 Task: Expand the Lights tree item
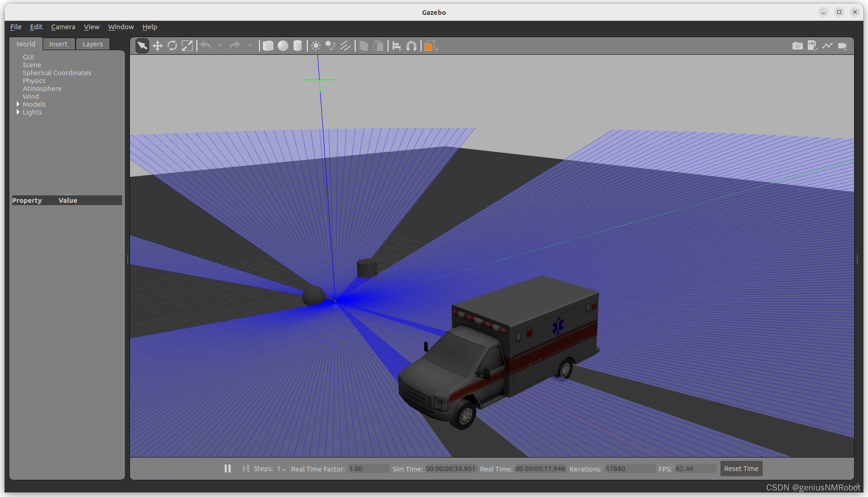pyautogui.click(x=18, y=112)
